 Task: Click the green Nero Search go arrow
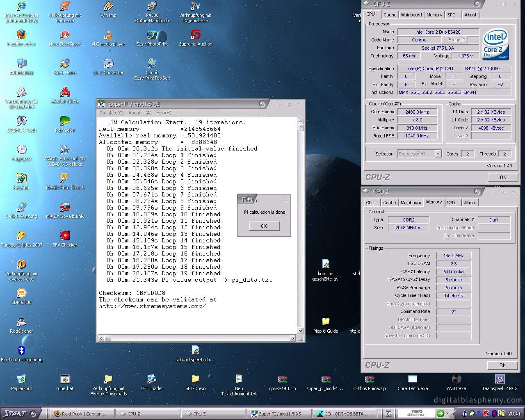click(440, 413)
